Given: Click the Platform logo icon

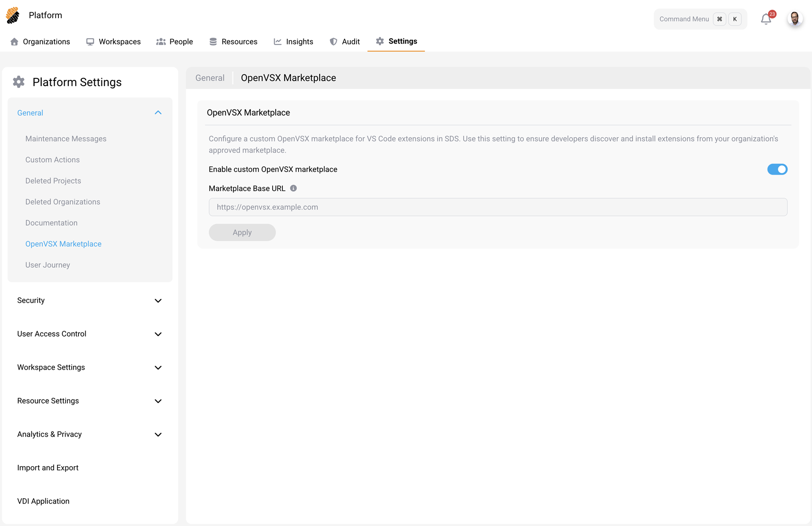Looking at the screenshot, I should [13, 15].
